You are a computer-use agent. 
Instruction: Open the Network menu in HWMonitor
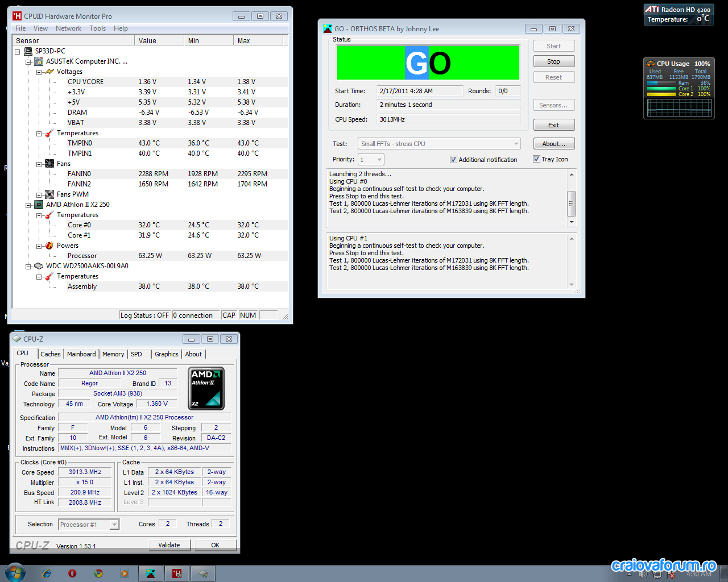pos(68,28)
